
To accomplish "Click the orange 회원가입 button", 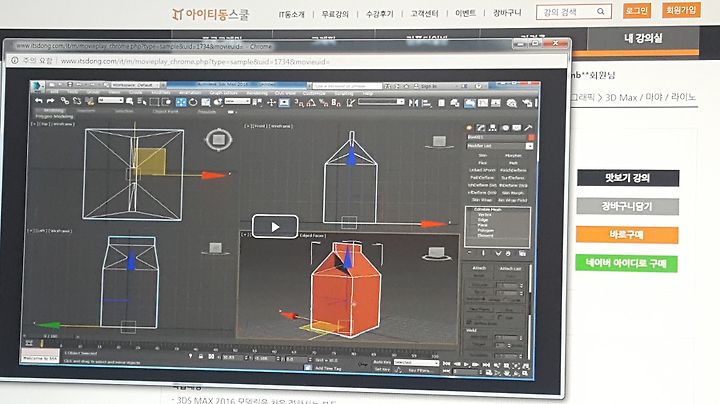I will [x=681, y=10].
